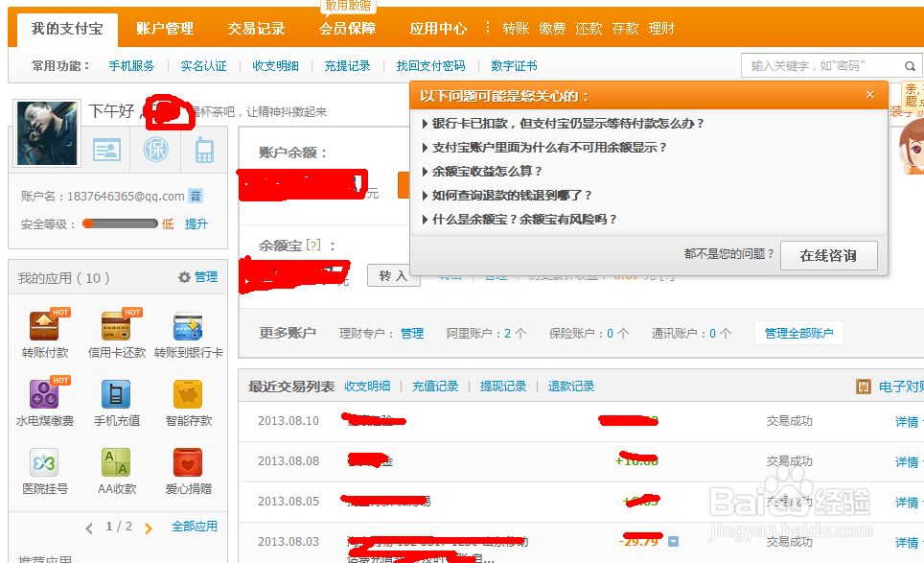
Task: Open 充值记录 link in transaction list
Action: pyautogui.click(x=435, y=387)
